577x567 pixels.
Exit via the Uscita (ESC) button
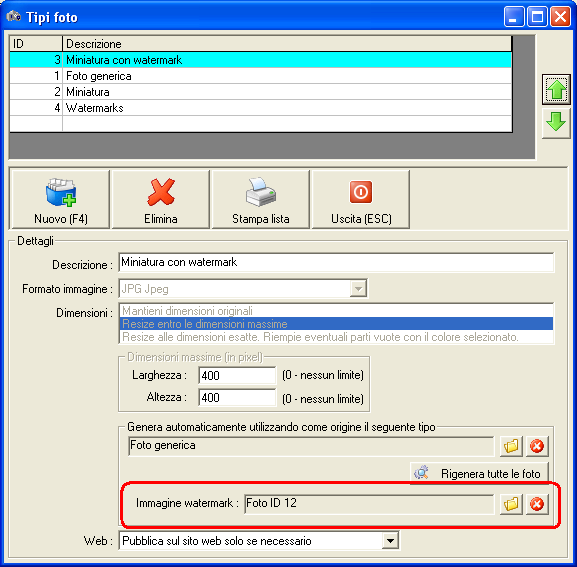pos(361,199)
